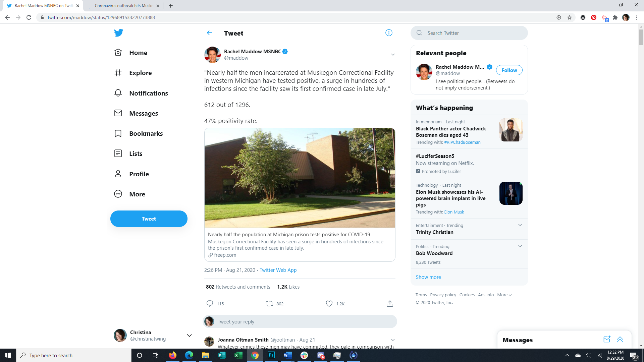The image size is (644, 362).
Task: Retweet this tweet using retweet icon
Action: click(x=269, y=304)
